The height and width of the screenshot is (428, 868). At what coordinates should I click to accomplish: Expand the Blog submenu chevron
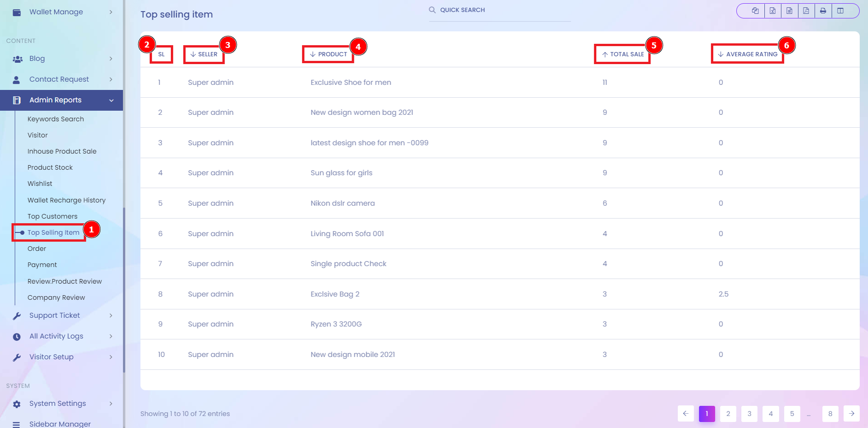(111, 59)
